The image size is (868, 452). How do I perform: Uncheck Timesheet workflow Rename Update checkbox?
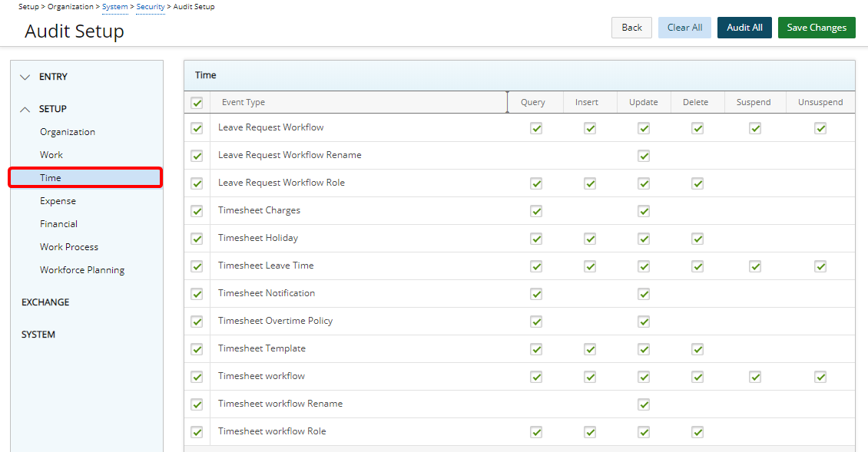pos(644,404)
